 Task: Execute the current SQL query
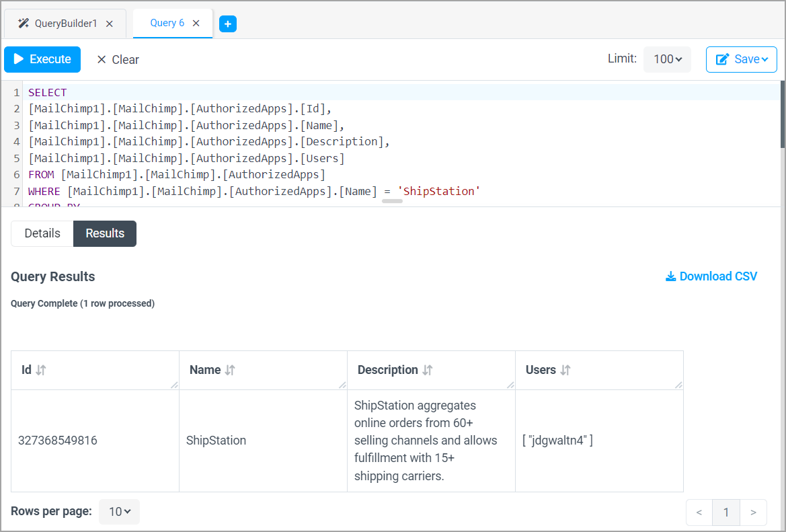click(42, 59)
